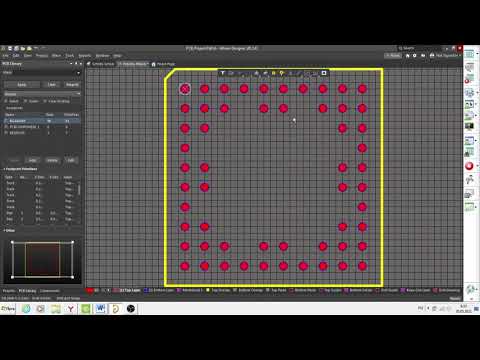The image size is (480, 360).
Task: Click the blue Bottom Layer color swatch
Action: 146,290
